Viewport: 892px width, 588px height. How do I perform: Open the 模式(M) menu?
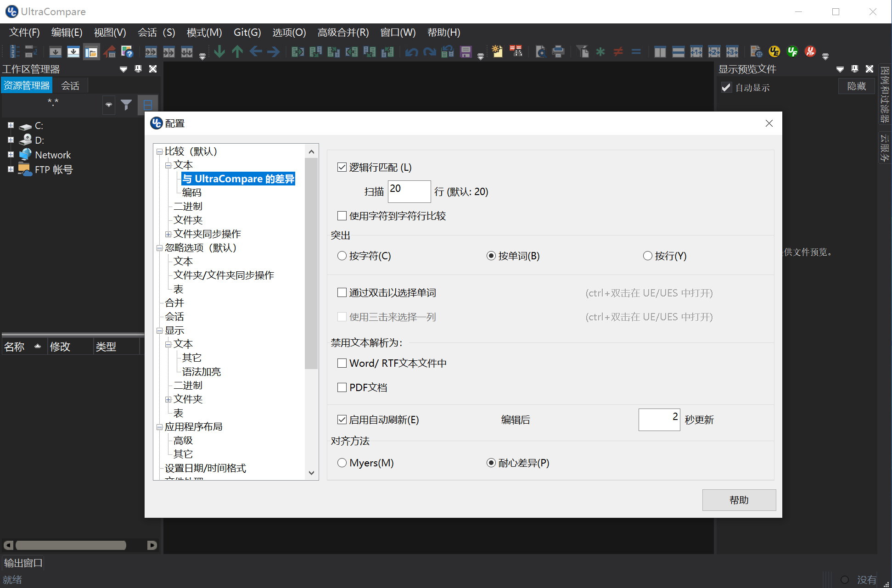(204, 33)
